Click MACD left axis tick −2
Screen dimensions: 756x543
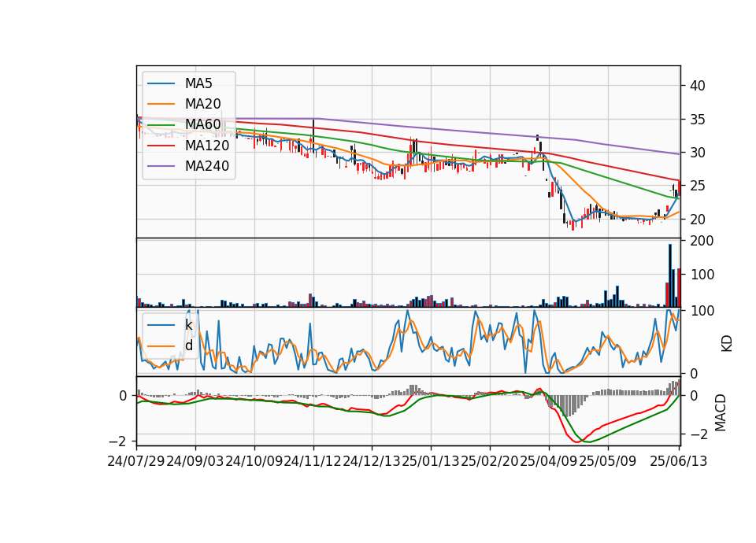117,441
